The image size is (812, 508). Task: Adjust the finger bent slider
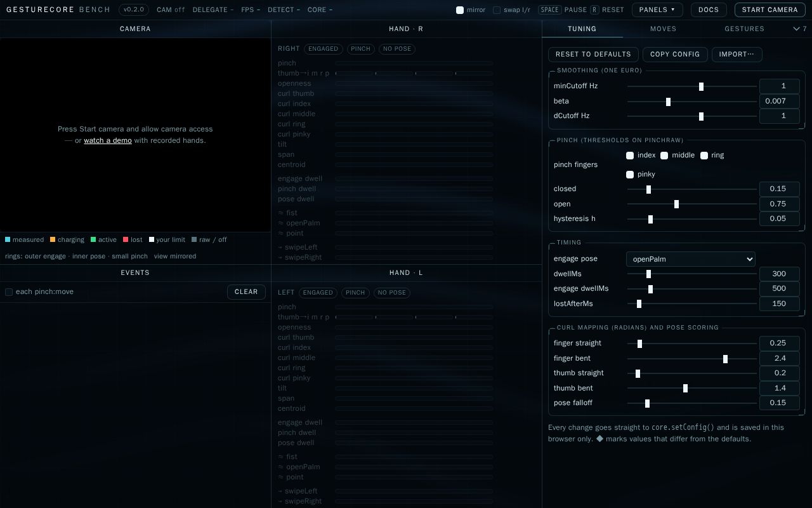click(691, 359)
